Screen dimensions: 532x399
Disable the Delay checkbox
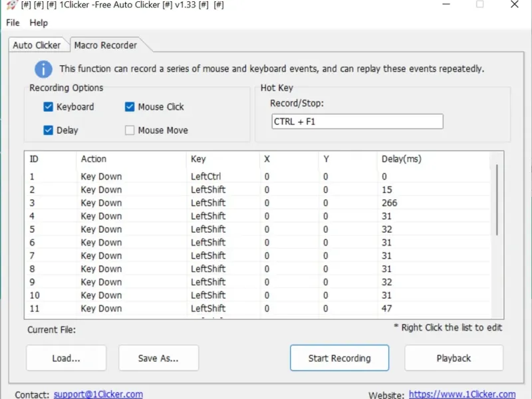48,130
